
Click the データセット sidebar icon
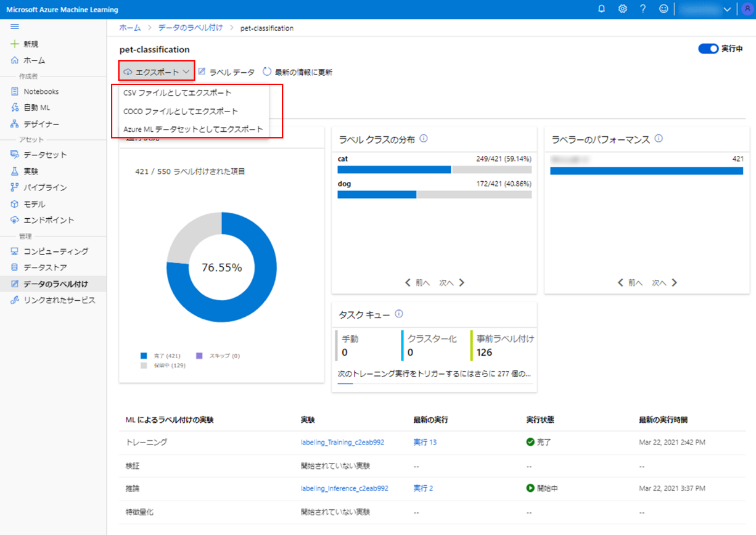(15, 155)
